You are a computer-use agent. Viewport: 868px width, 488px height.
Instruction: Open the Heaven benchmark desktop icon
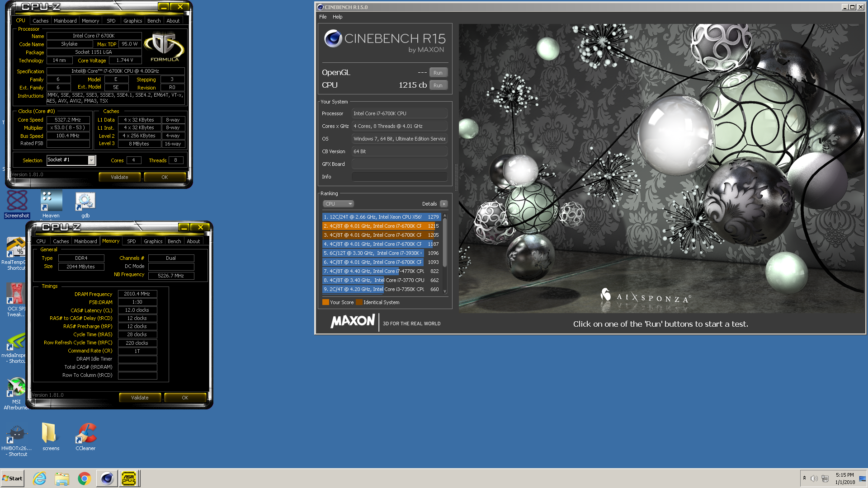coord(51,204)
